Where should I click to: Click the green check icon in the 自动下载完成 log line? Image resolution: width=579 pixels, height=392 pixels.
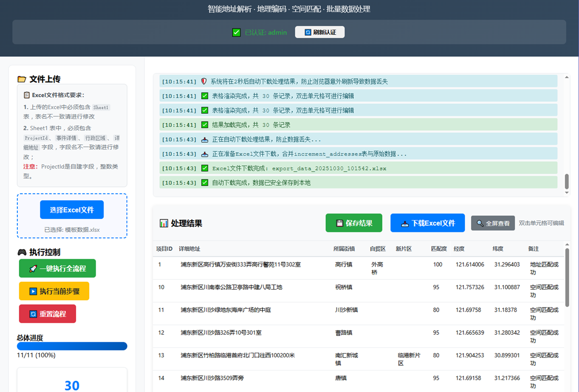(205, 183)
